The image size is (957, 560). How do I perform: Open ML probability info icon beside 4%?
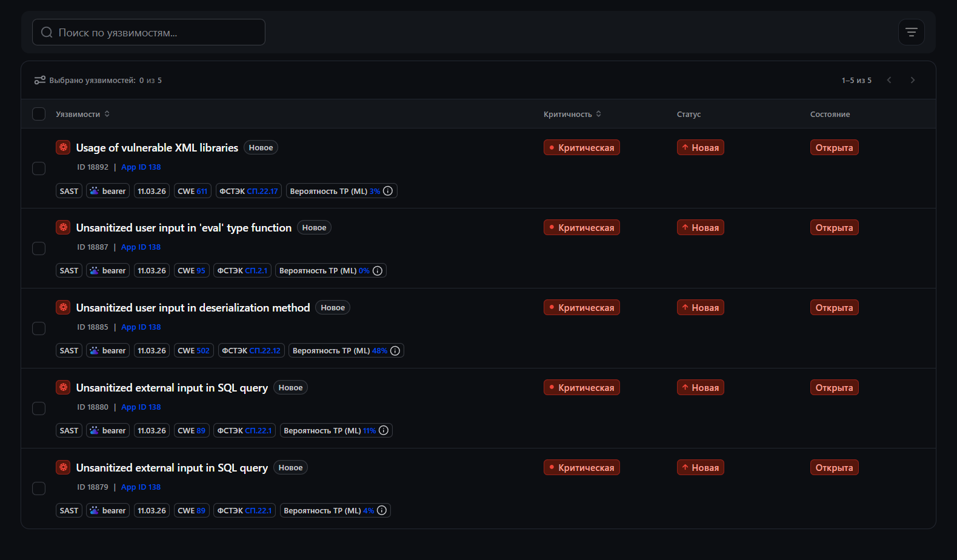tap(382, 511)
